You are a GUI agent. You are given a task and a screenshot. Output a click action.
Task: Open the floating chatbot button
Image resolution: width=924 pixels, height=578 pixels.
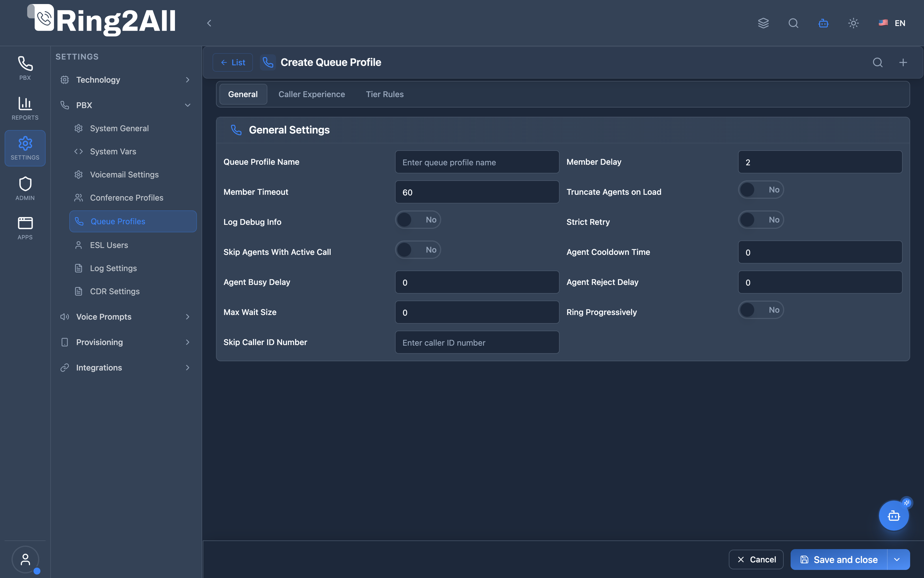coord(894,516)
